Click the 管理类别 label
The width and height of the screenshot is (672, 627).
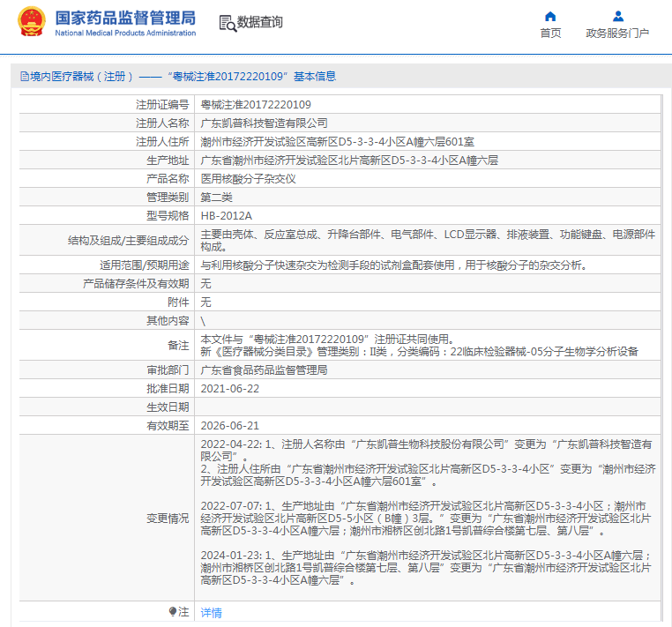168,198
